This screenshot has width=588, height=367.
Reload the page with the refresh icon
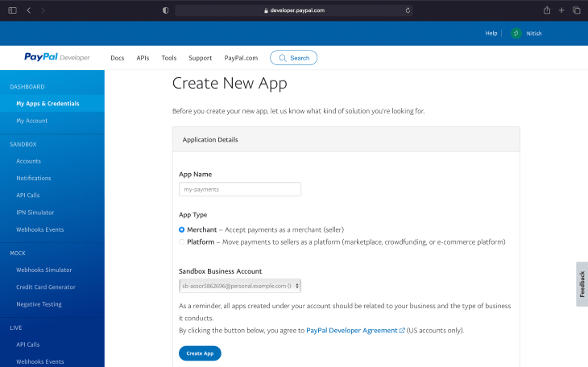pos(408,10)
